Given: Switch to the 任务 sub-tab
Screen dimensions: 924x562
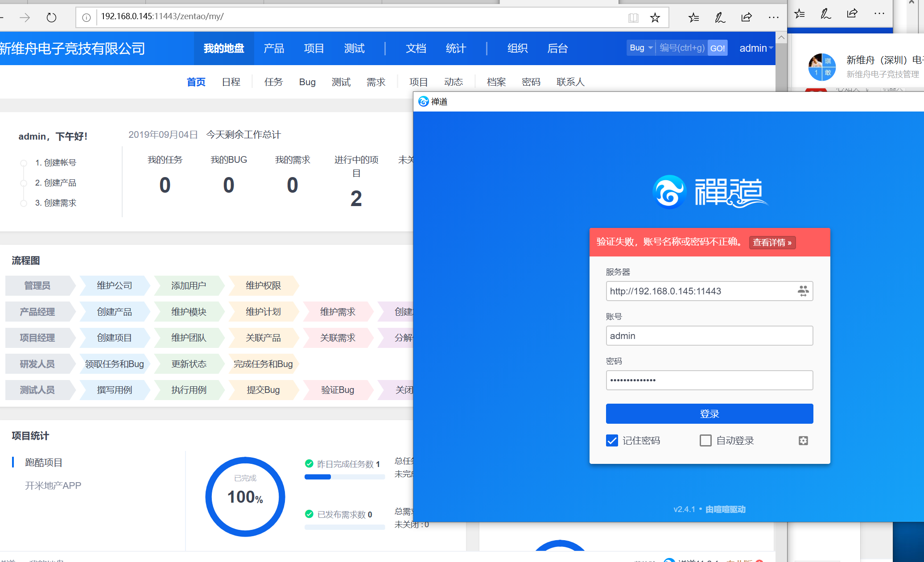Looking at the screenshot, I should click(x=273, y=82).
